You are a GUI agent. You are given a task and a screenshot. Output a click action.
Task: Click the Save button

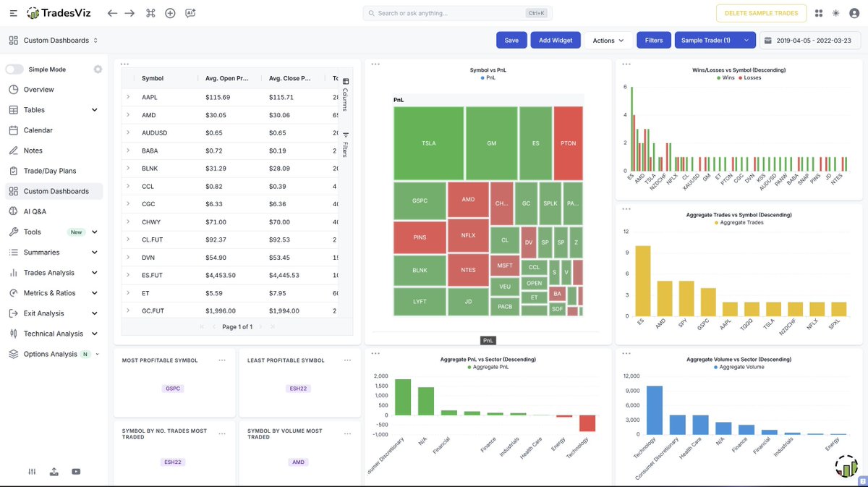tap(511, 41)
